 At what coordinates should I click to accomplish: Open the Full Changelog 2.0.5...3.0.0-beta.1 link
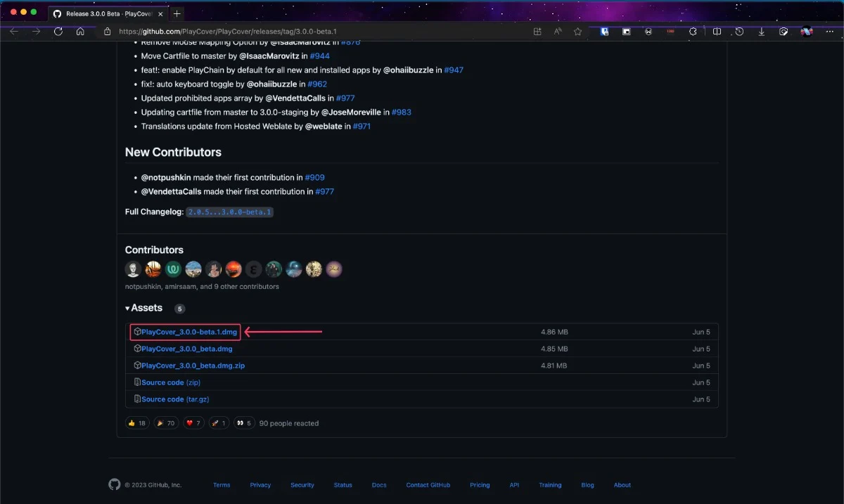click(229, 212)
